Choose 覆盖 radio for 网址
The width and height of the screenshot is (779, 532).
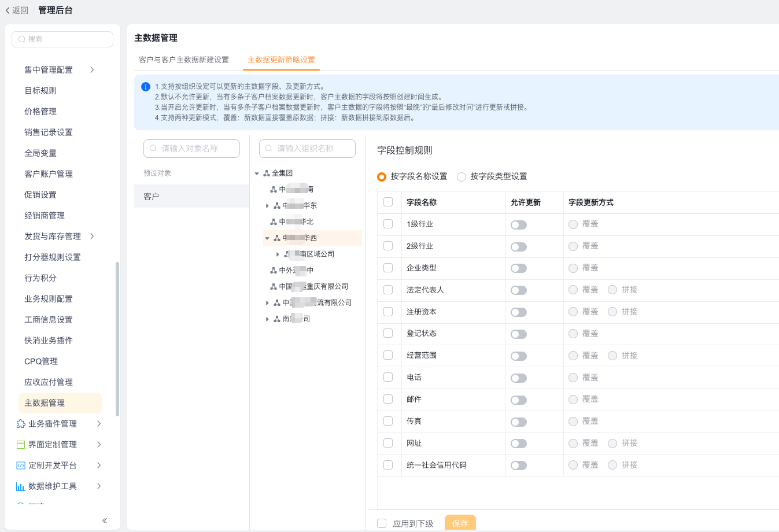pyautogui.click(x=573, y=444)
